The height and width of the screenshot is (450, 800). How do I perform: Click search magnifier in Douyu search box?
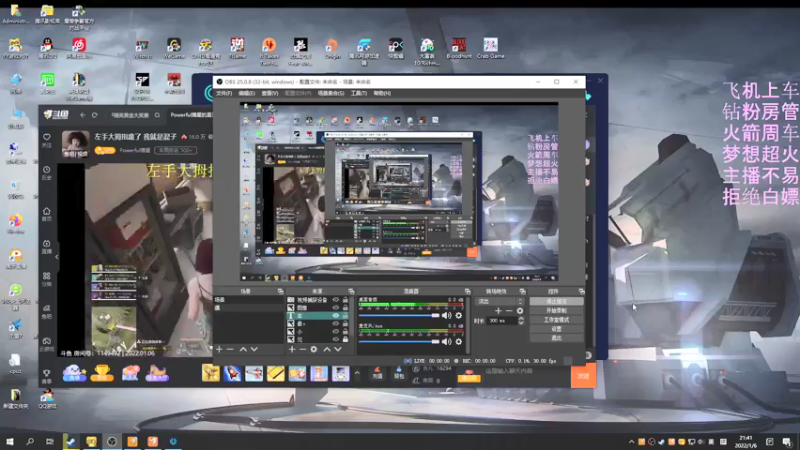click(157, 115)
